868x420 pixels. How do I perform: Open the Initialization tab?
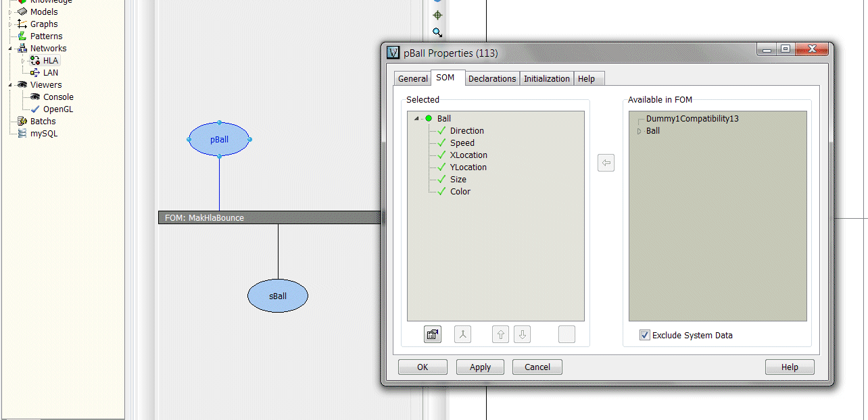pos(546,79)
